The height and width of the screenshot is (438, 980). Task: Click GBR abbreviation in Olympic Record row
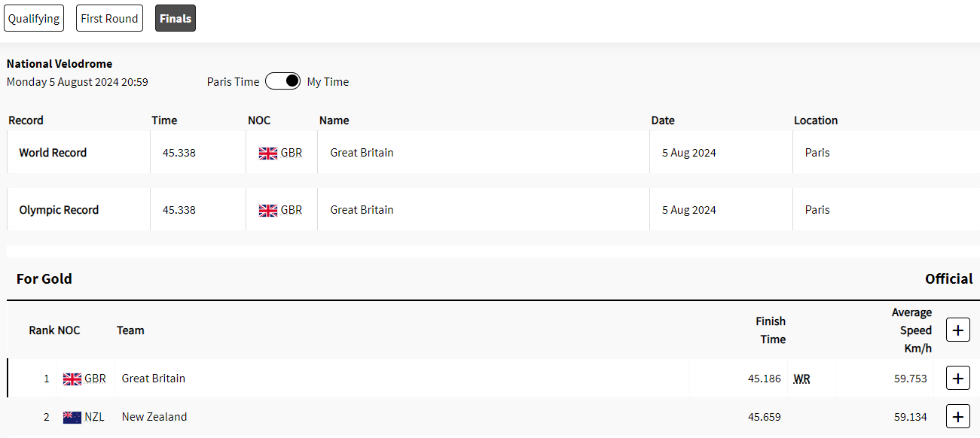(x=292, y=210)
